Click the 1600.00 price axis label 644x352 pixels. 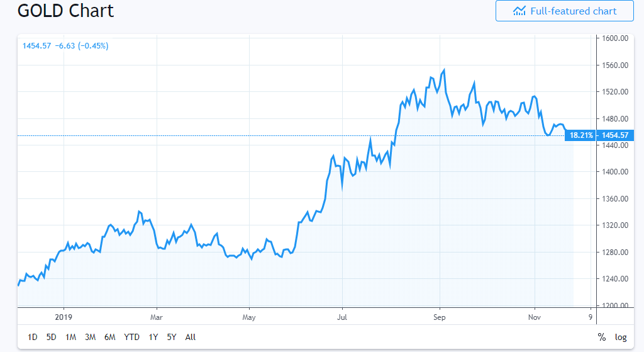point(615,38)
